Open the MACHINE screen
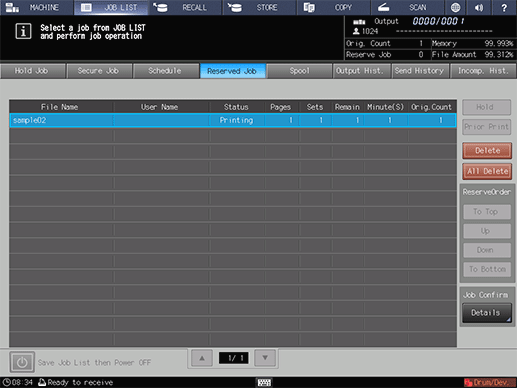Screen dimensions: 517x388 point(37,7)
